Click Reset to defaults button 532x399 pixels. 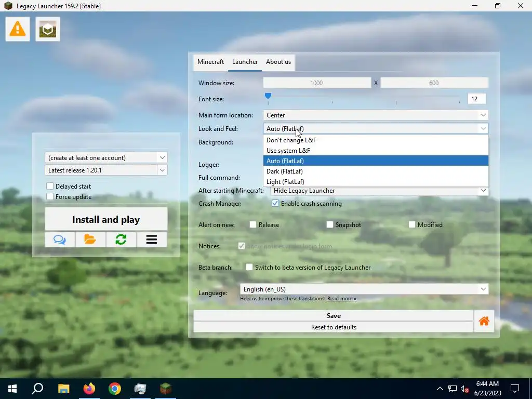[334, 327]
